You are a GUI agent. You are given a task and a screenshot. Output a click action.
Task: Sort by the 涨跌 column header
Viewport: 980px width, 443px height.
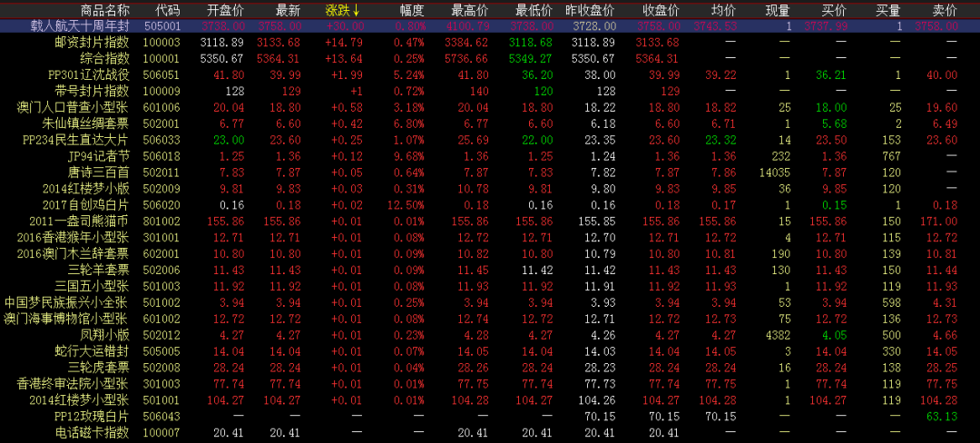[x=342, y=11]
